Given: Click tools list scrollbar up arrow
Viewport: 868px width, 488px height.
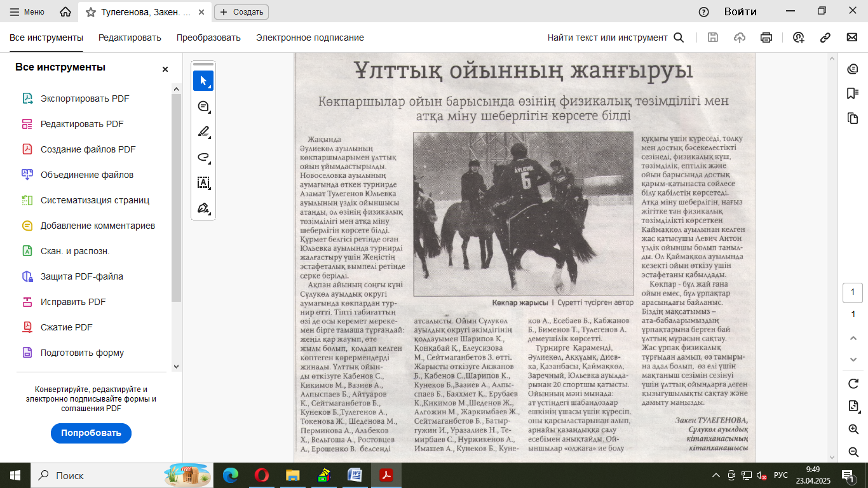Looking at the screenshot, I should point(177,90).
